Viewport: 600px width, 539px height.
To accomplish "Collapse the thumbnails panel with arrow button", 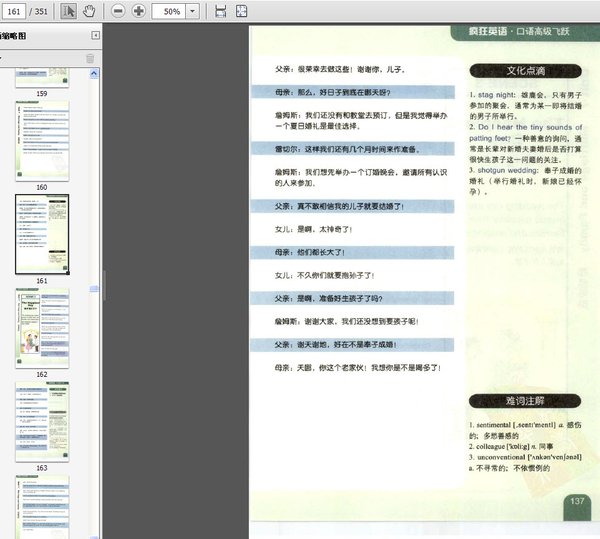I will click(x=96, y=36).
